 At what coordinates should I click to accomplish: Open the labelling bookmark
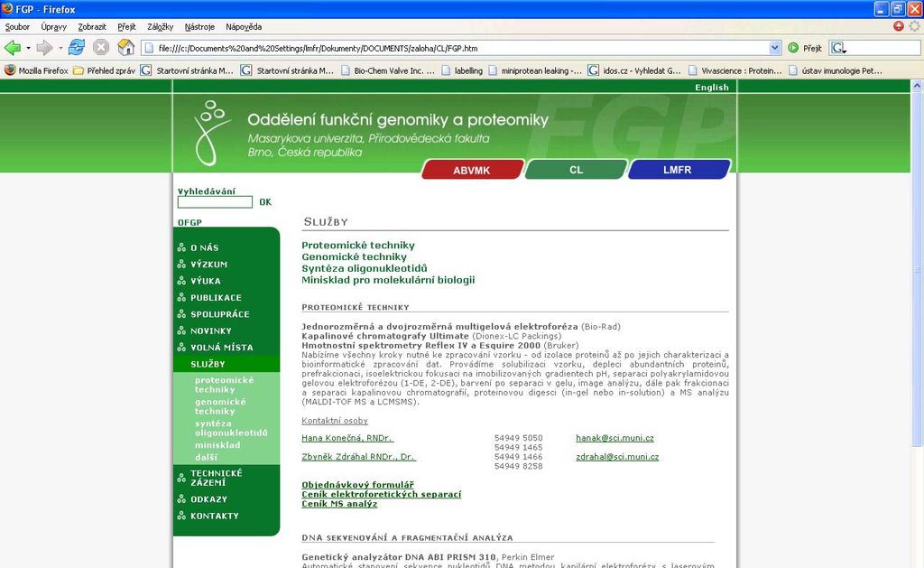462,70
